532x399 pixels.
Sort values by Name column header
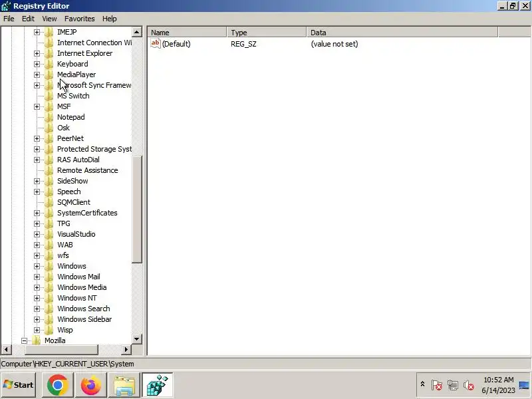click(188, 33)
